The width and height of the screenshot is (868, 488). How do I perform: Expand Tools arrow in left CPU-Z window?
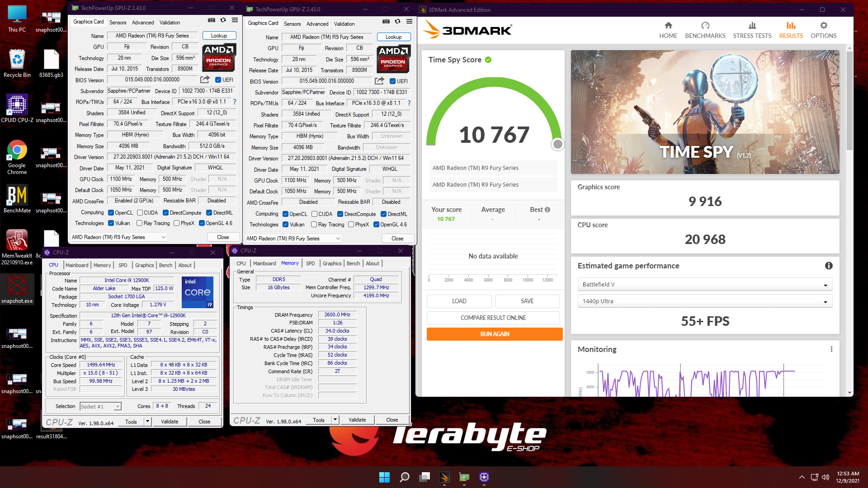147,422
